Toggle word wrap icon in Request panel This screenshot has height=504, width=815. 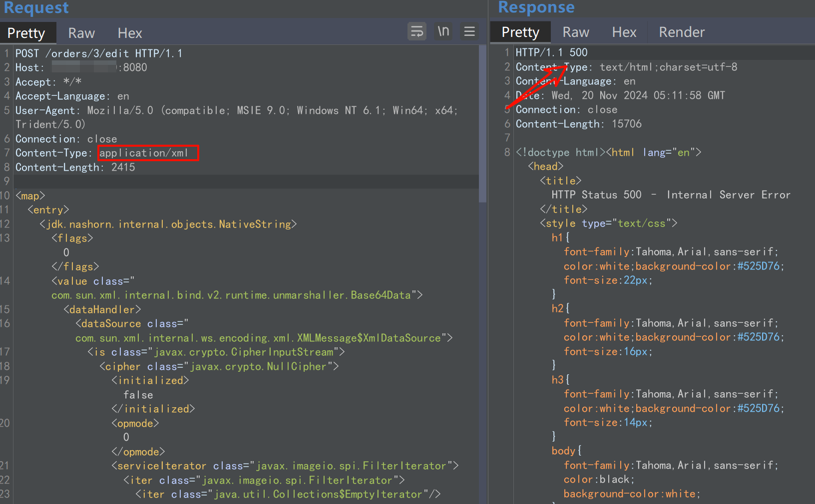(x=417, y=32)
